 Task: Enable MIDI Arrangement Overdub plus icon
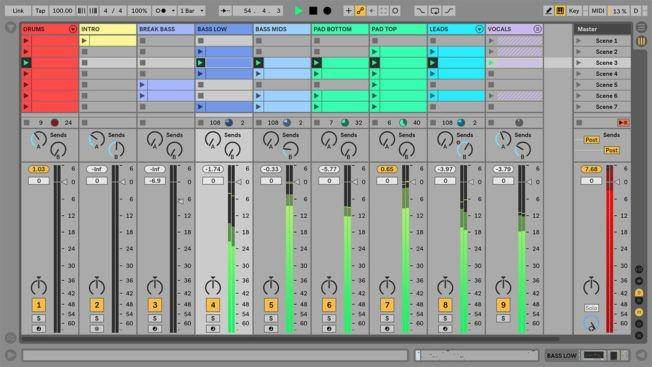click(348, 11)
